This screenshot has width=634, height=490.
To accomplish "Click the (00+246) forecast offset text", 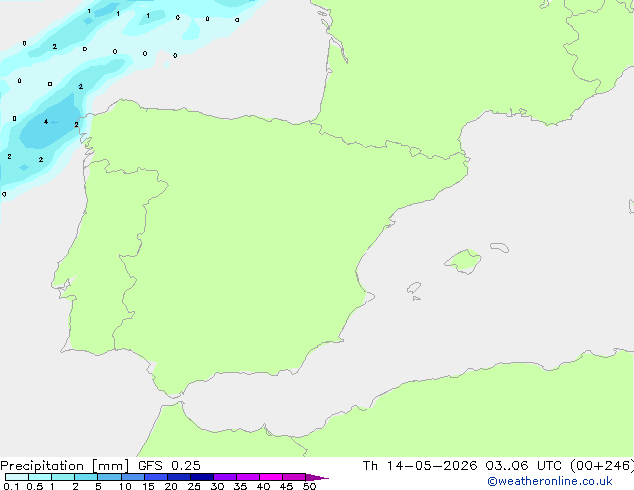I will [602, 466].
